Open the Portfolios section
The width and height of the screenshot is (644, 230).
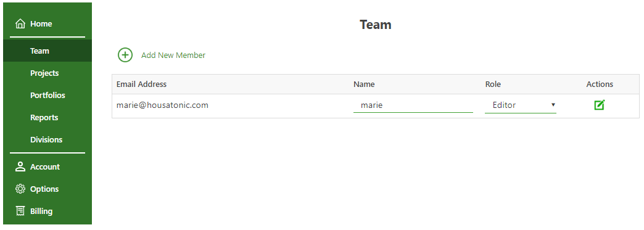tap(47, 96)
